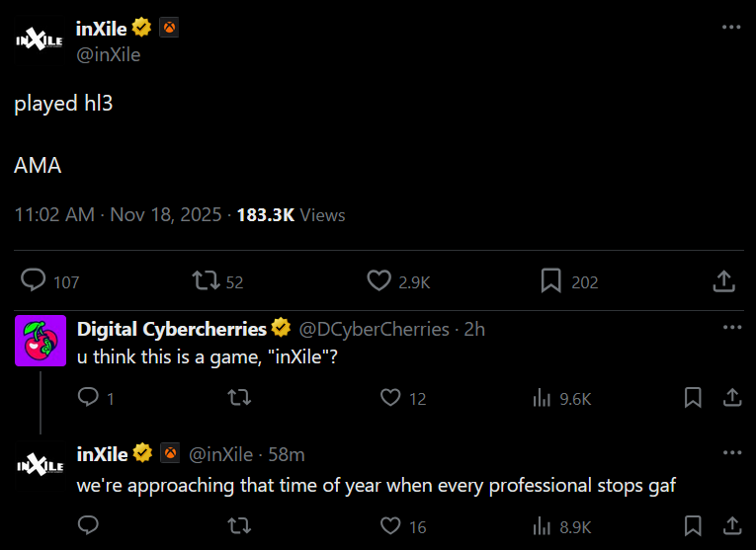Click the inXile logo avatar at top
The width and height of the screenshot is (756, 550).
(x=40, y=41)
